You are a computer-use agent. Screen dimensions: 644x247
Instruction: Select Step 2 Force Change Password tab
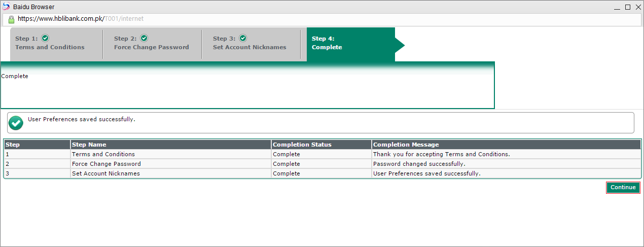pyautogui.click(x=152, y=44)
